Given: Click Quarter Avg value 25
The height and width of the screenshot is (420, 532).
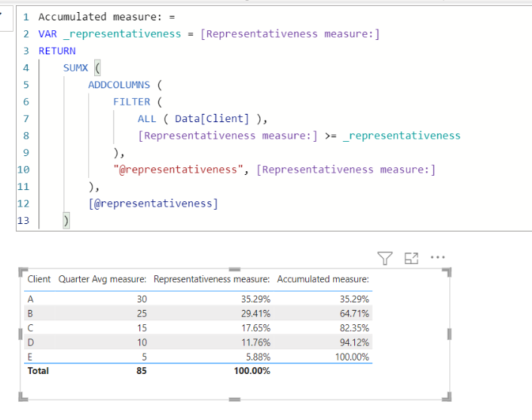Looking at the screenshot, I should [x=142, y=314].
